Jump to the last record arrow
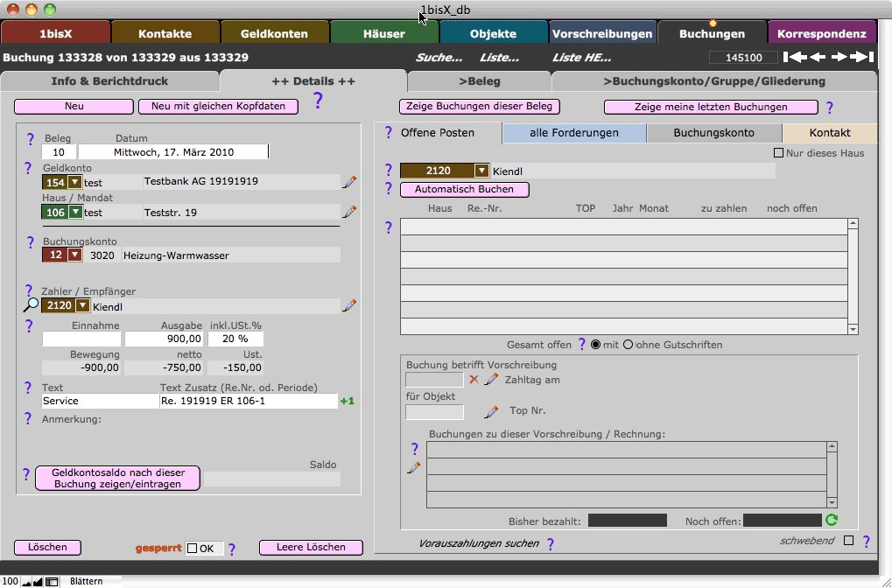892x588 pixels. [863, 58]
